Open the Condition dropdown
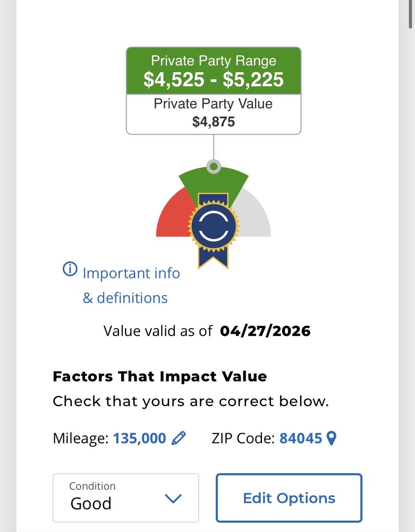 point(126,497)
